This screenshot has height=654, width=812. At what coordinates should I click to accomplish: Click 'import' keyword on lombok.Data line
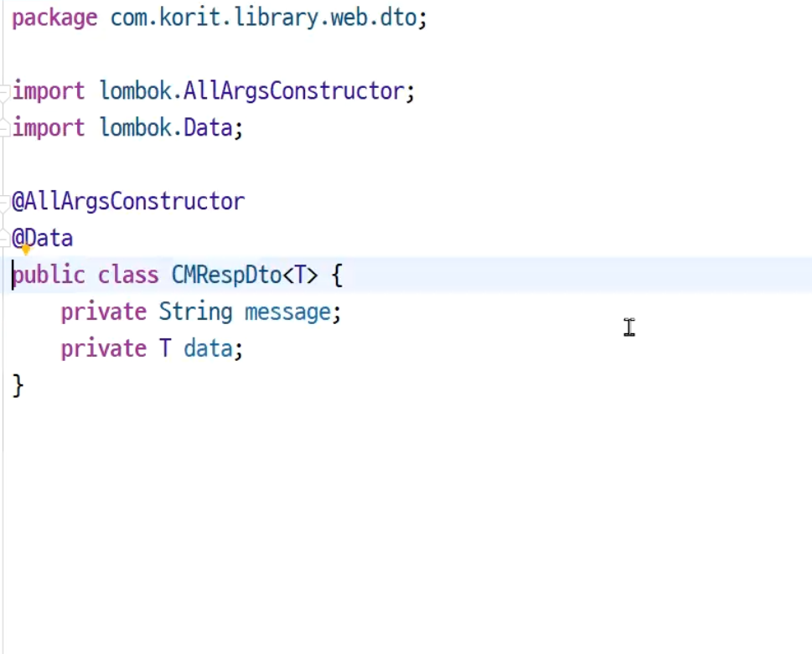click(48, 128)
